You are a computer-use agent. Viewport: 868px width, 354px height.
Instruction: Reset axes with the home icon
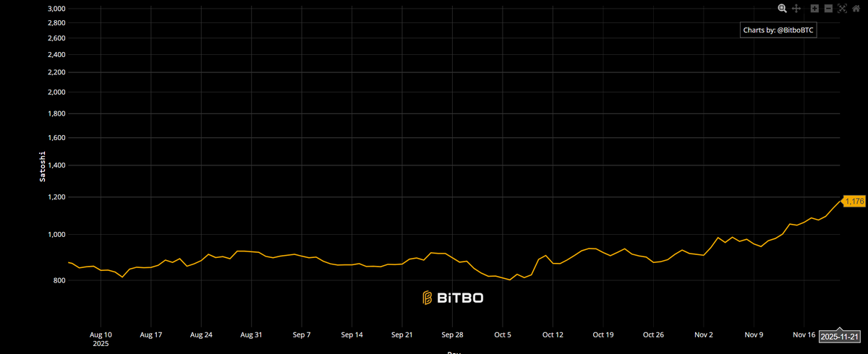coord(856,9)
